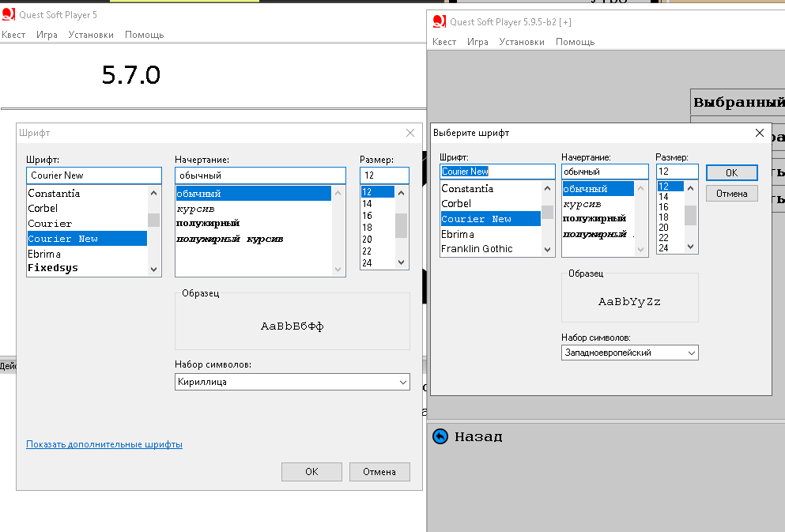Select size 18 in the left size list
Screen dimensions: 785x532
(x=368, y=228)
